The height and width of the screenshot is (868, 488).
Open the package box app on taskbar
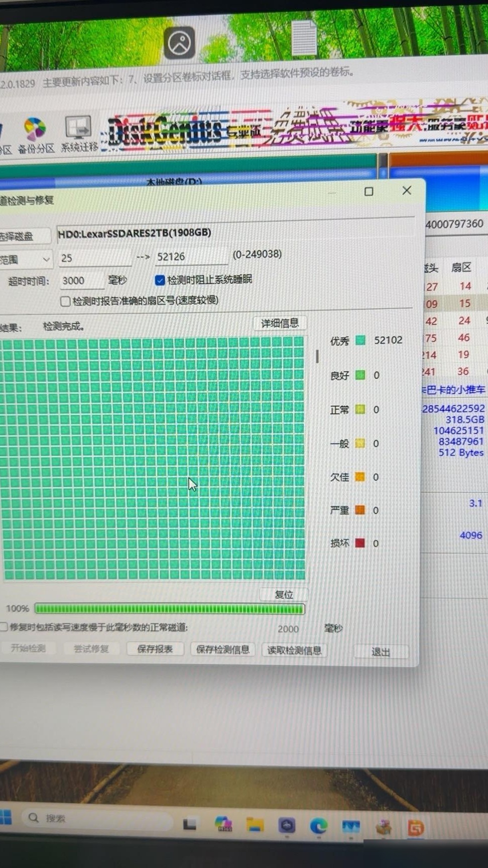click(384, 827)
